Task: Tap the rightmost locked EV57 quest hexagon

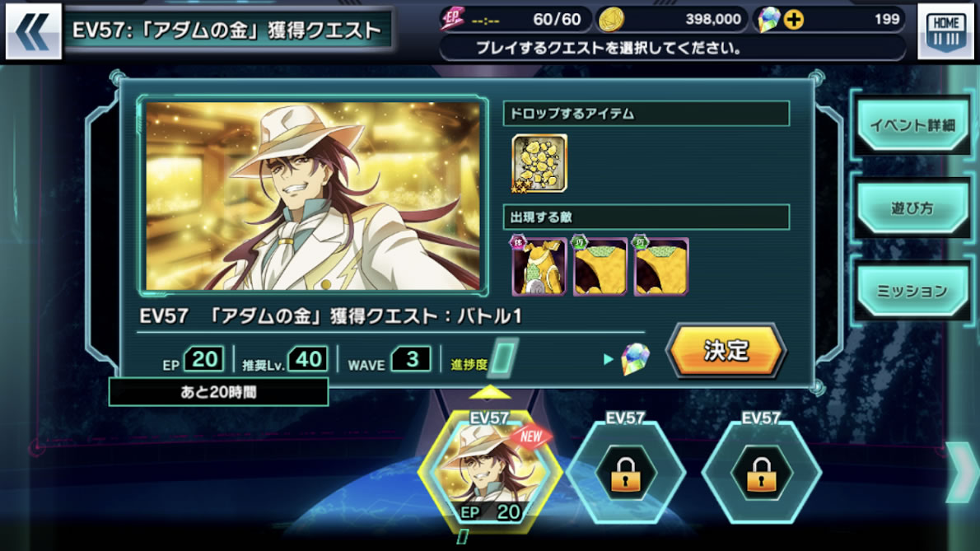Action: click(761, 473)
